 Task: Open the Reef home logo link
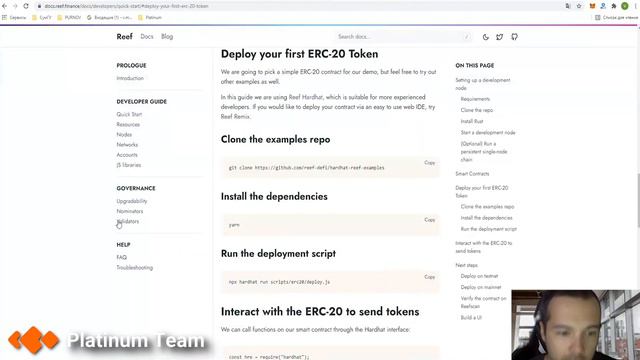124,37
